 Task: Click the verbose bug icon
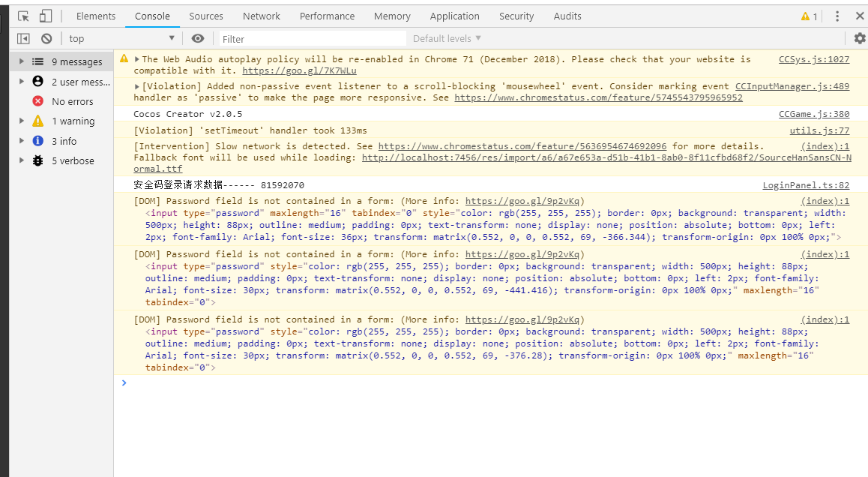(x=37, y=160)
